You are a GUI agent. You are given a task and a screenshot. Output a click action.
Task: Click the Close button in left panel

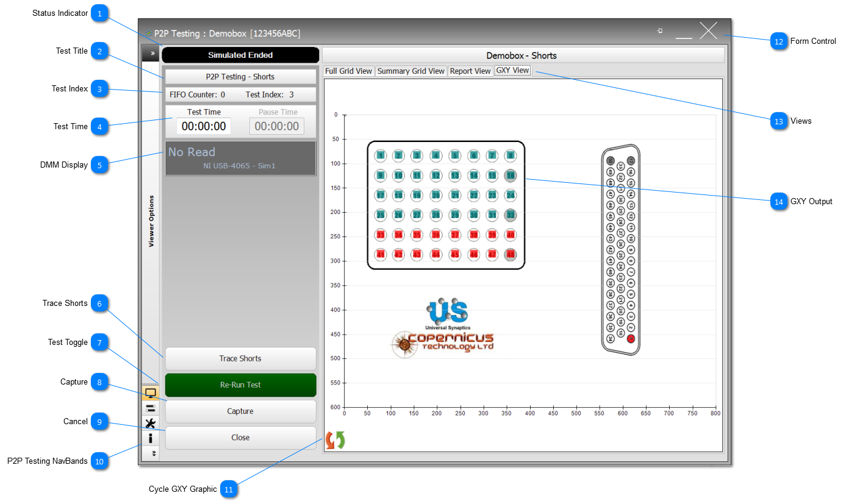click(240, 438)
